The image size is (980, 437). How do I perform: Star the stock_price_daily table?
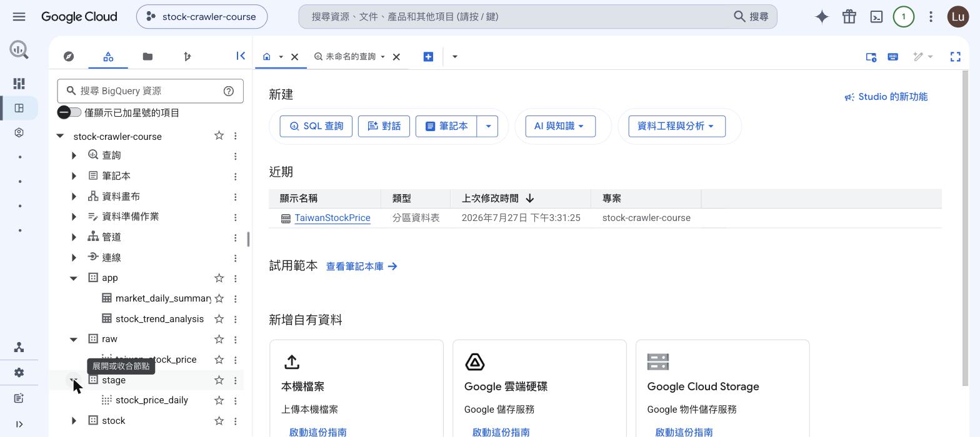(x=219, y=400)
